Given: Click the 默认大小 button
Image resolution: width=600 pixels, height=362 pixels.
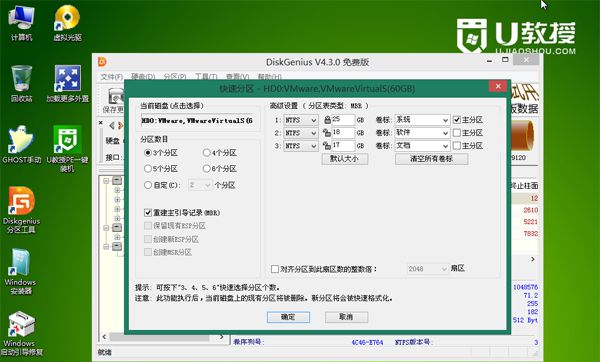Looking at the screenshot, I should coord(345,159).
